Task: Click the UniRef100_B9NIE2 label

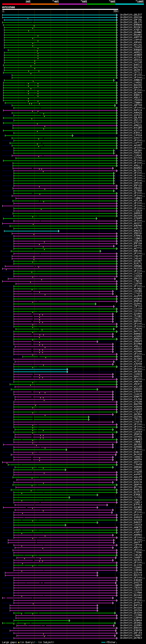Action: tap(131, 231)
